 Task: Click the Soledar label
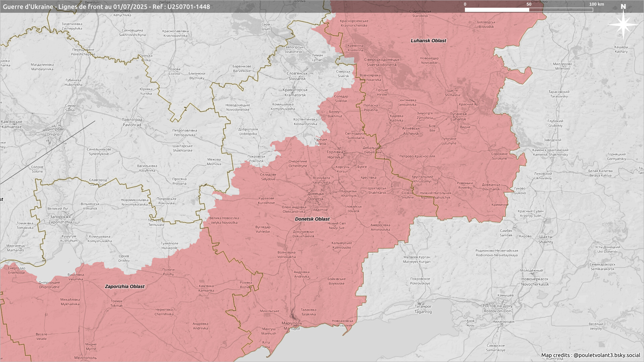click(341, 99)
